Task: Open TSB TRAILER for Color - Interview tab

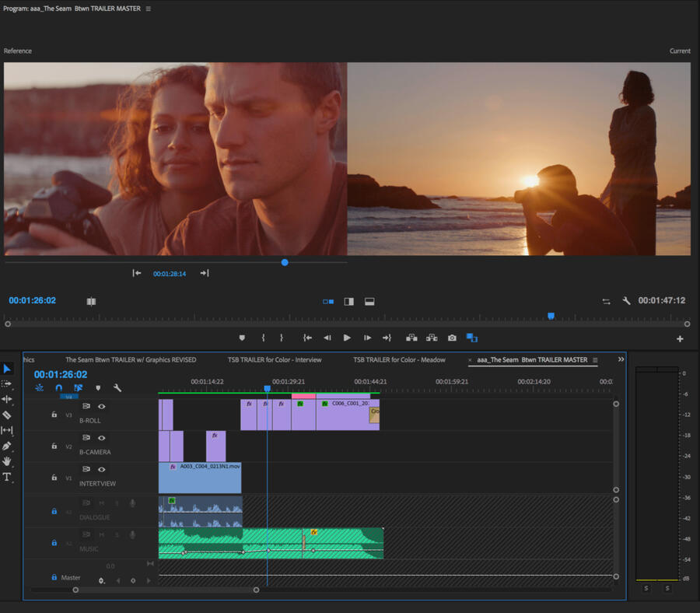Action: point(275,360)
